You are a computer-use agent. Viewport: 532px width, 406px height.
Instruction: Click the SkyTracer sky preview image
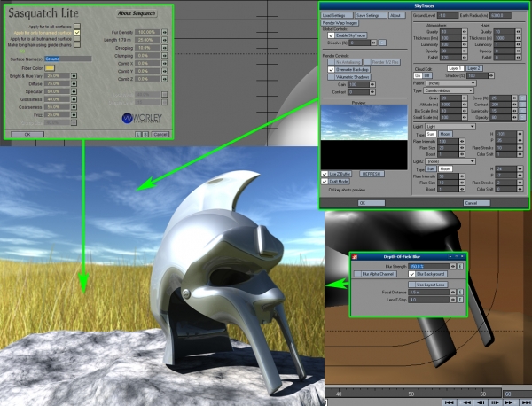364,137
